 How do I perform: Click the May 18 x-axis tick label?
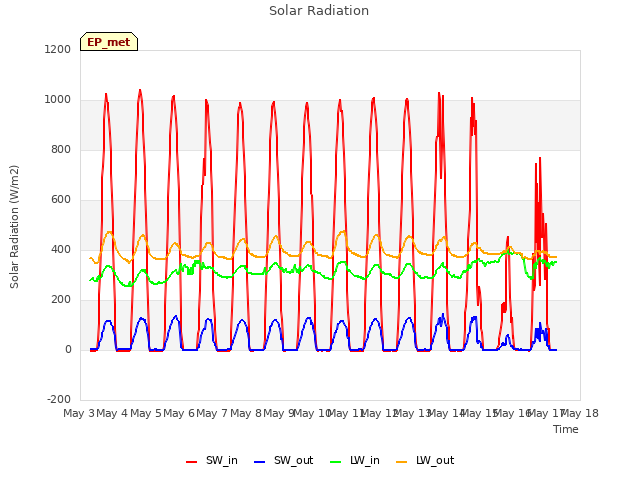pyautogui.click(x=580, y=413)
